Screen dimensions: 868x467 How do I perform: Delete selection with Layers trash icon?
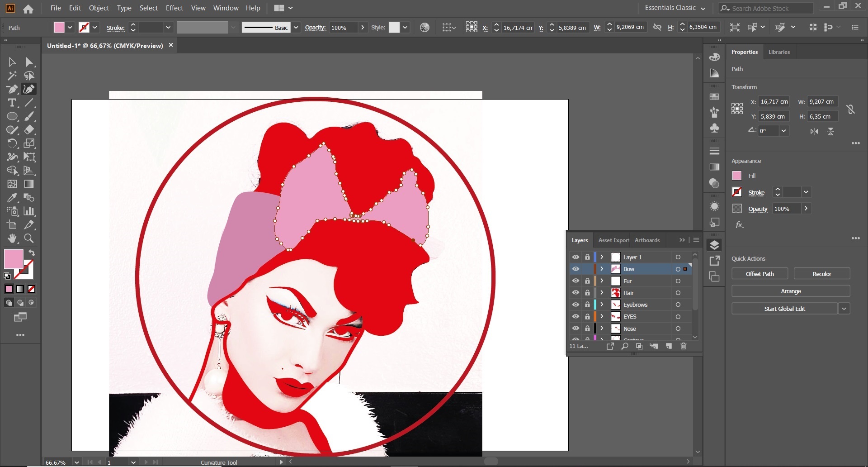(684, 346)
